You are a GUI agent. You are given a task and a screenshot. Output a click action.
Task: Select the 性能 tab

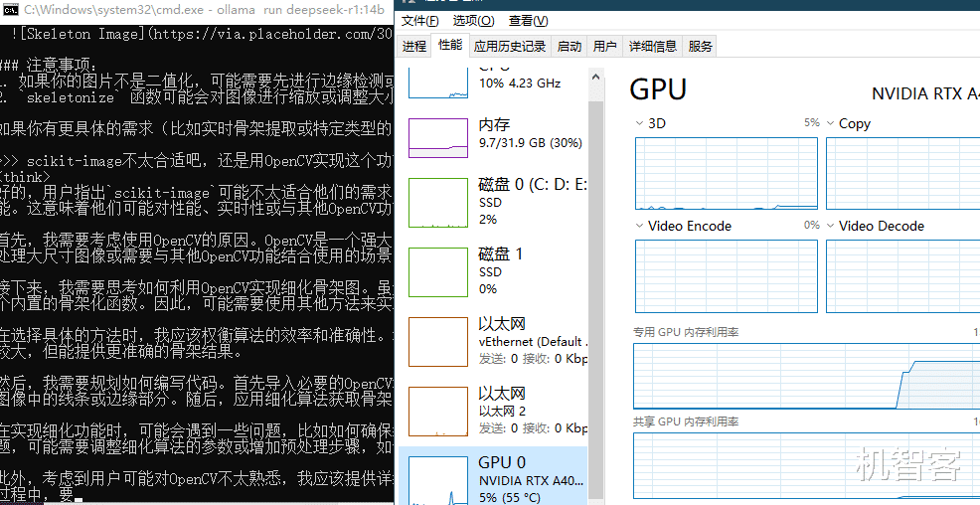(x=450, y=45)
